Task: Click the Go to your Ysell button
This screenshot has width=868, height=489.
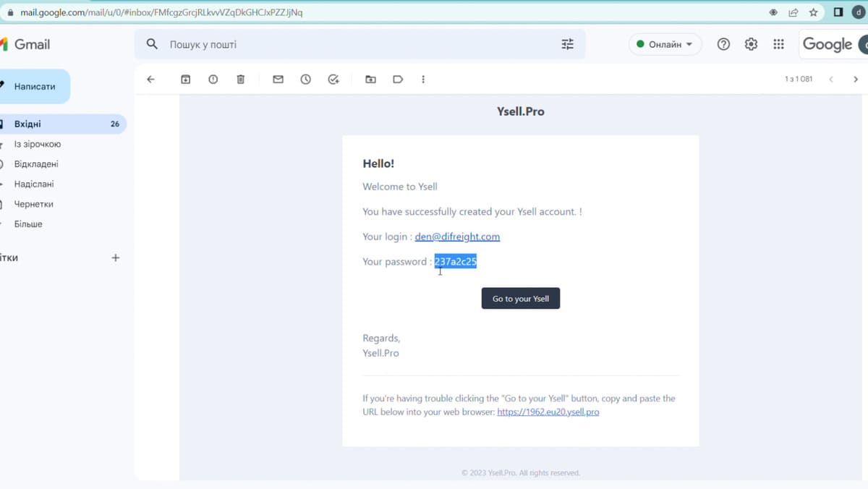Action: coord(520,299)
